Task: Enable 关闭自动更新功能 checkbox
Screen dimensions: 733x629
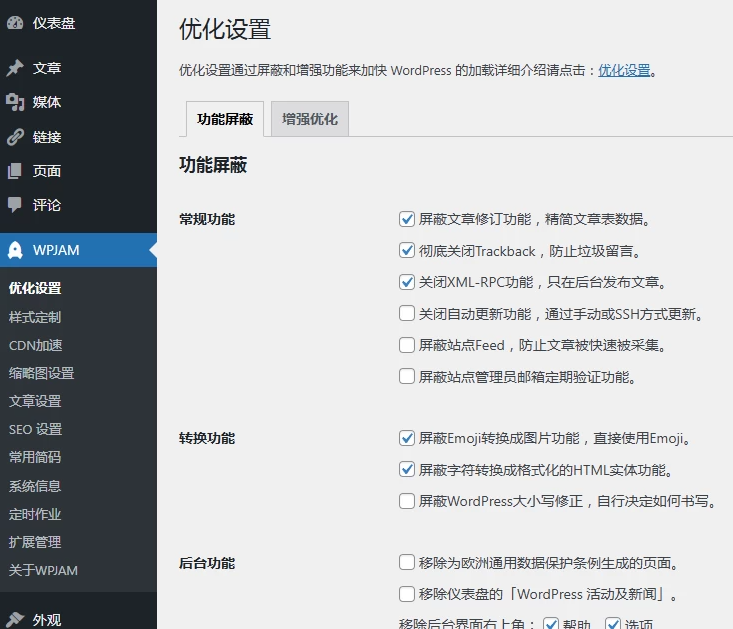Action: [407, 314]
